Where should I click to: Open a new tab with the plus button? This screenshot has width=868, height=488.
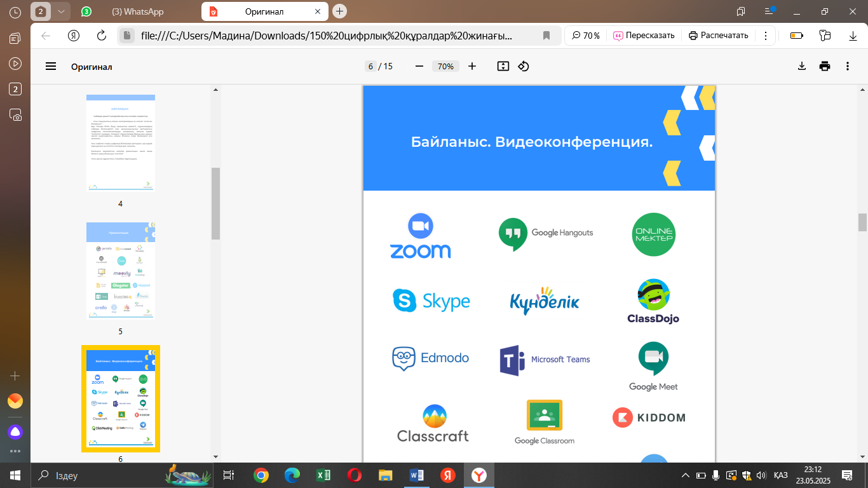340,11
